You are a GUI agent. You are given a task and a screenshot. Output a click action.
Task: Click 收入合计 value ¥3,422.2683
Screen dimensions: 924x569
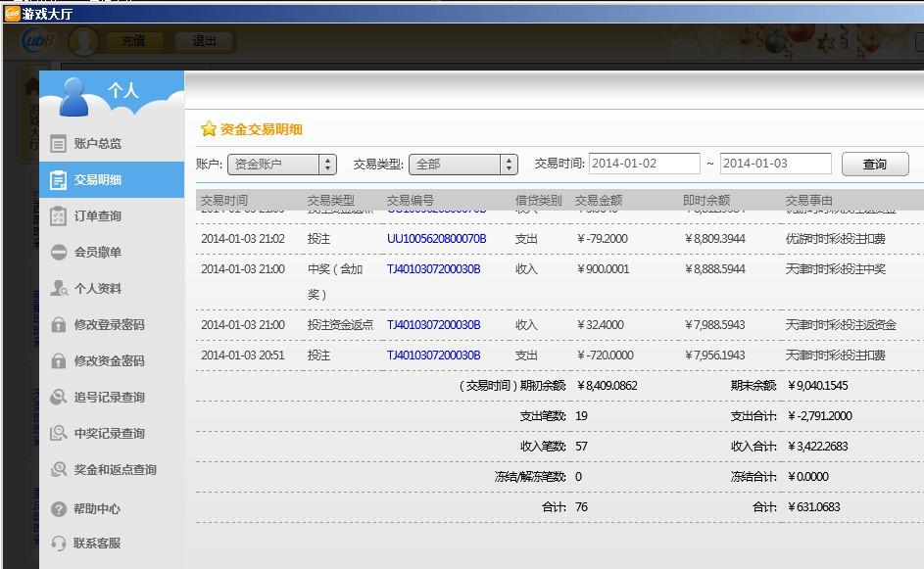point(818,447)
